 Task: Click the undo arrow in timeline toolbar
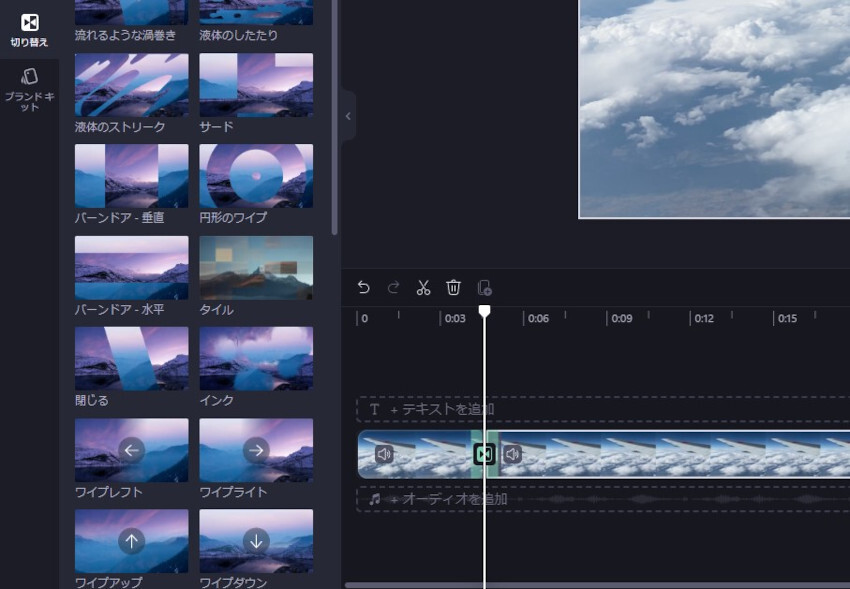point(364,288)
